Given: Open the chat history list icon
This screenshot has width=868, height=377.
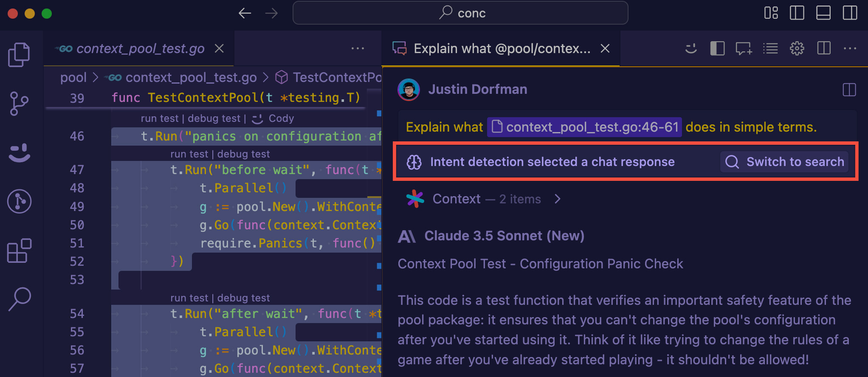Looking at the screenshot, I should (x=770, y=48).
